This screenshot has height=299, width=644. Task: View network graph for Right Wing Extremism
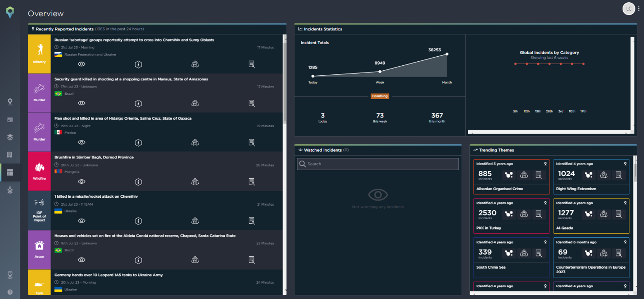point(588,175)
